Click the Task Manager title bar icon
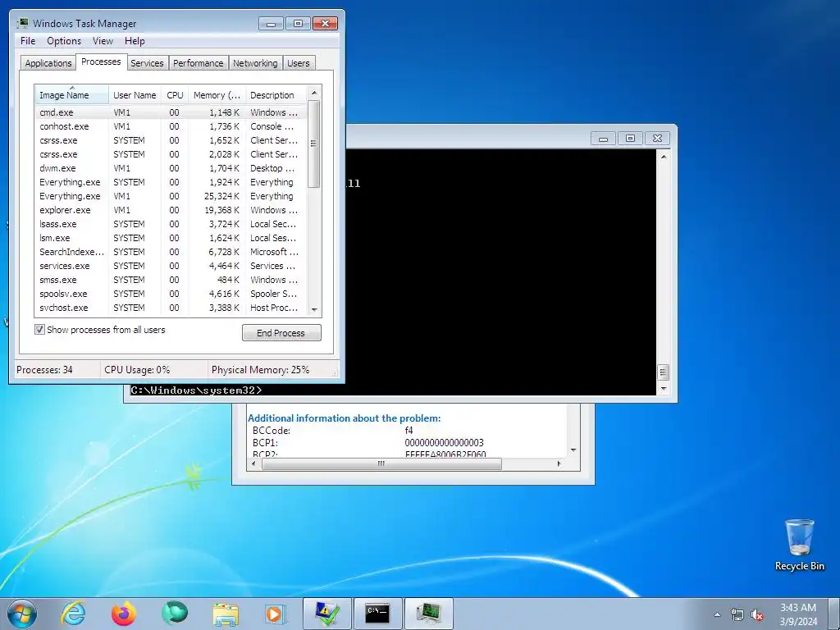 pos(22,23)
